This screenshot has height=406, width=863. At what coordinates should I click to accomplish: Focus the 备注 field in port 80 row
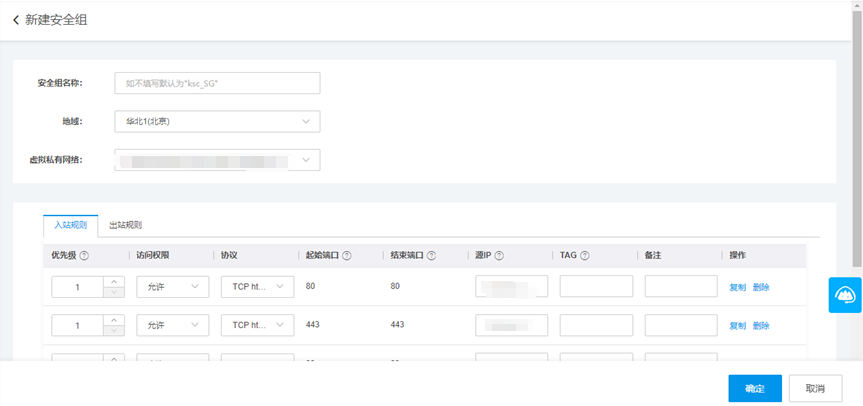(x=681, y=287)
